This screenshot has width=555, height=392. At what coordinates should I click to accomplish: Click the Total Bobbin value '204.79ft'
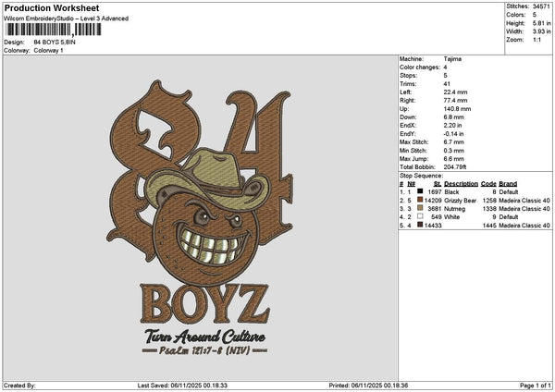click(x=455, y=167)
